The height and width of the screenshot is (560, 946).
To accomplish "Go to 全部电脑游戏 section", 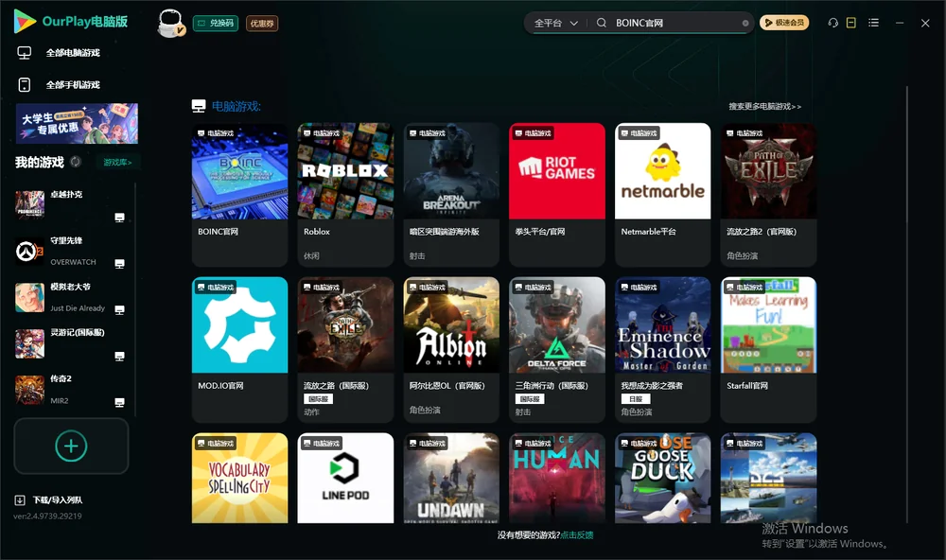I will [59, 53].
